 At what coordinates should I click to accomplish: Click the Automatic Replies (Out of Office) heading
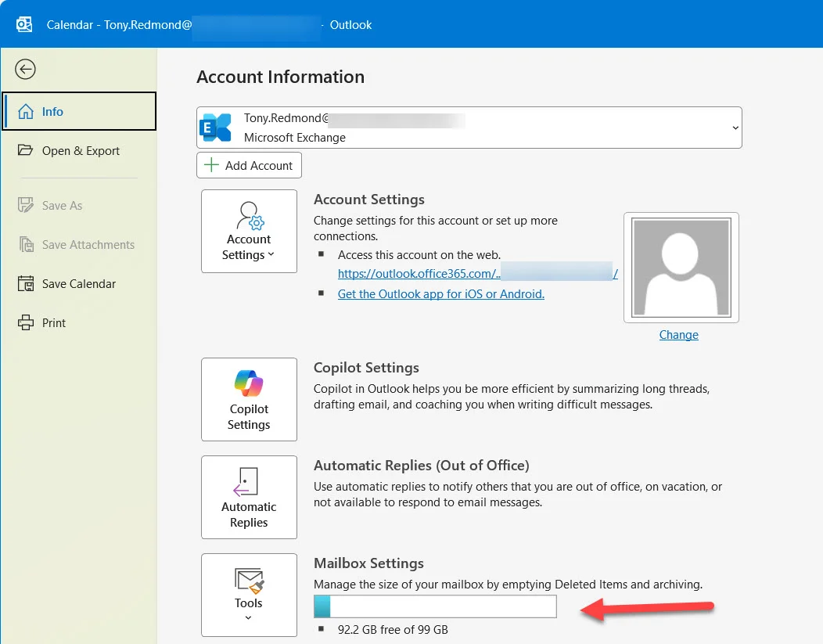click(421, 466)
